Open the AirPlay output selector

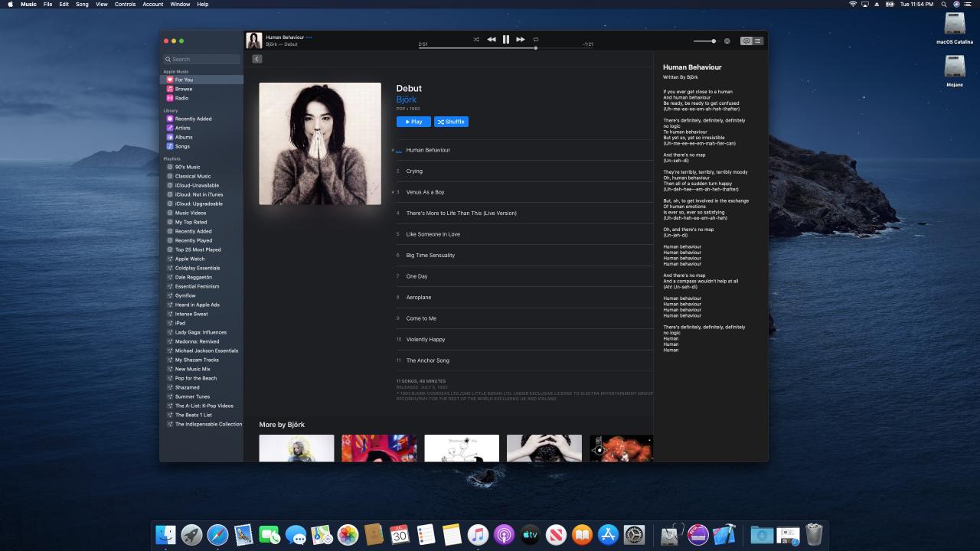[727, 41]
